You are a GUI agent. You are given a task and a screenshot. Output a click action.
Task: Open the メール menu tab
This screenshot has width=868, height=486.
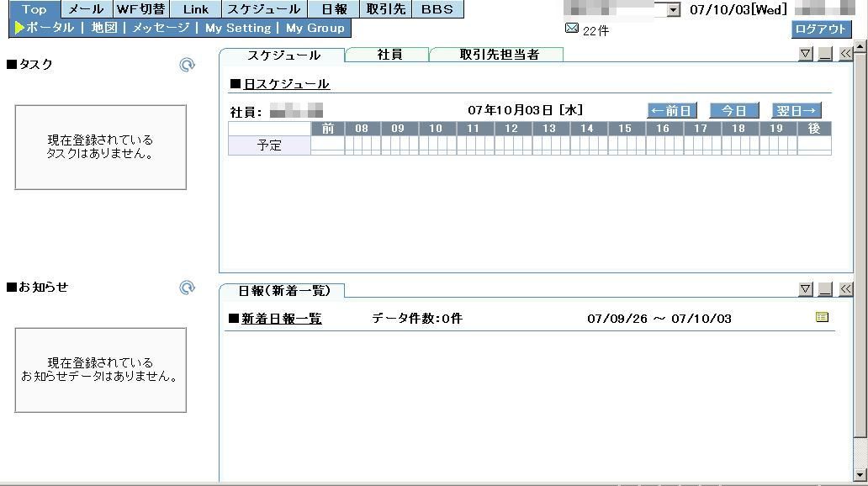[86, 9]
